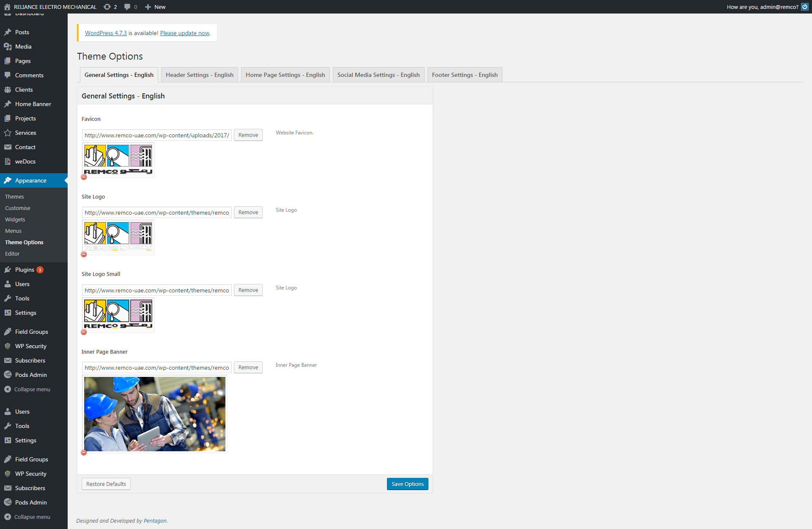The image size is (812, 529).
Task: Open the Widgets submenu item
Action: [x=15, y=219]
